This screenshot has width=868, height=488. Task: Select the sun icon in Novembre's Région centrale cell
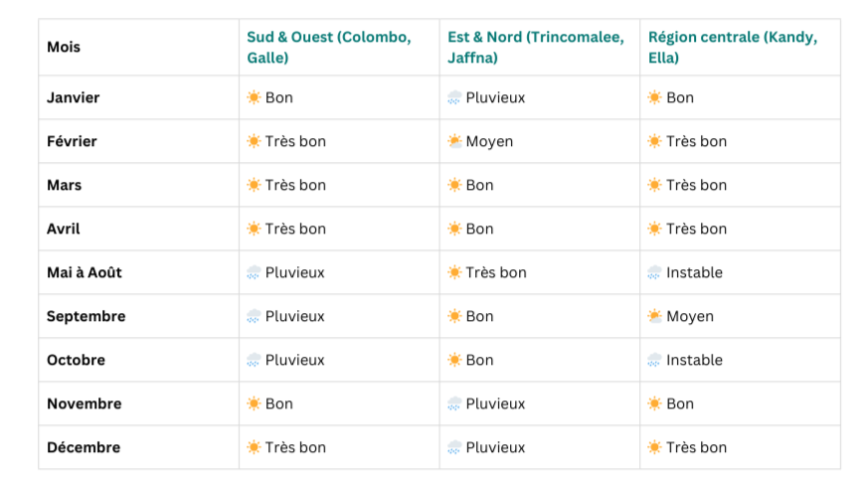[x=654, y=404]
